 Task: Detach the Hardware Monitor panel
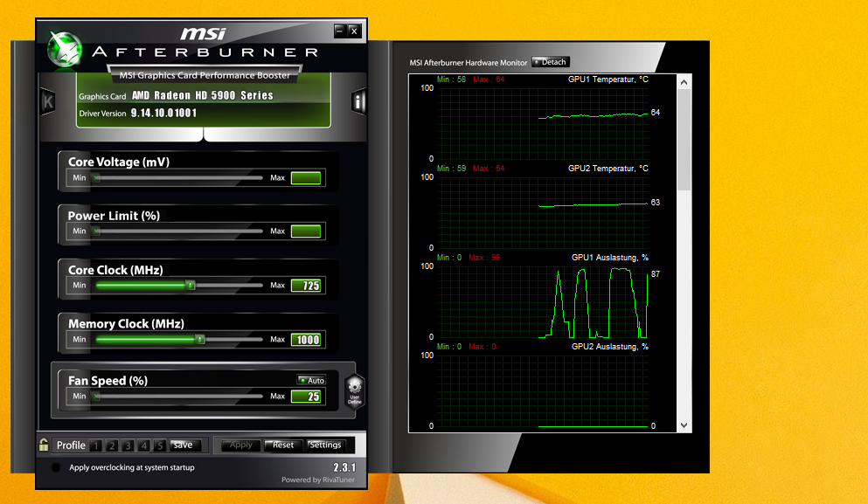pyautogui.click(x=550, y=62)
